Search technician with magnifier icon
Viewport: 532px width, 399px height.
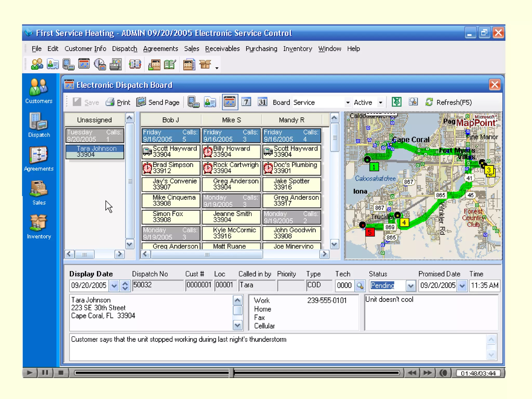360,285
